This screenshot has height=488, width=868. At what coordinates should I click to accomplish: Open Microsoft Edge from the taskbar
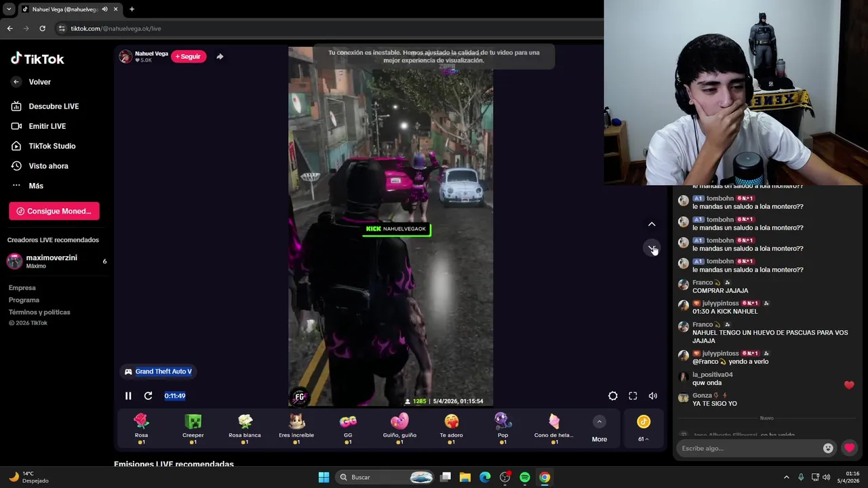pos(485,477)
